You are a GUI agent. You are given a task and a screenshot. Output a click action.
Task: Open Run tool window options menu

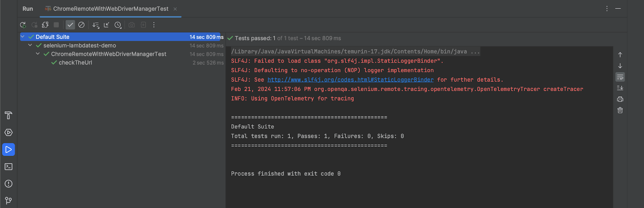click(x=607, y=8)
